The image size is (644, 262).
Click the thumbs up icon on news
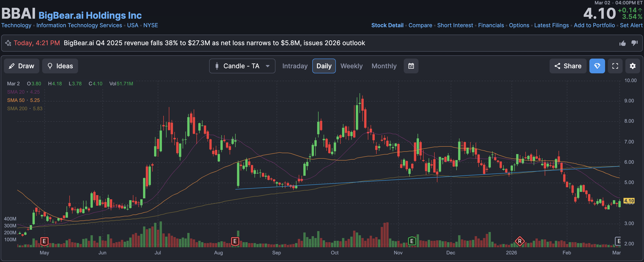622,43
